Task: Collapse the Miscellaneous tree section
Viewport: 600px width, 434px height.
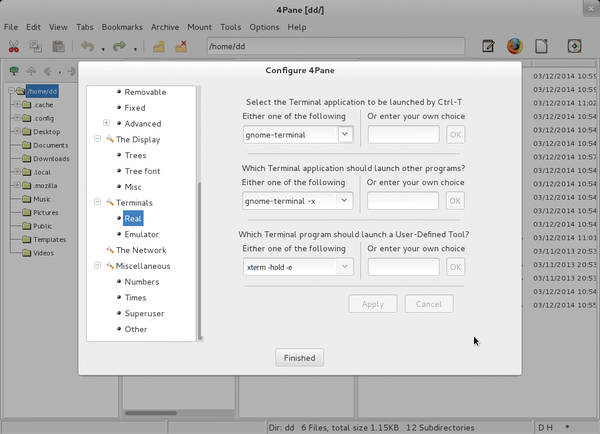Action: [98, 265]
